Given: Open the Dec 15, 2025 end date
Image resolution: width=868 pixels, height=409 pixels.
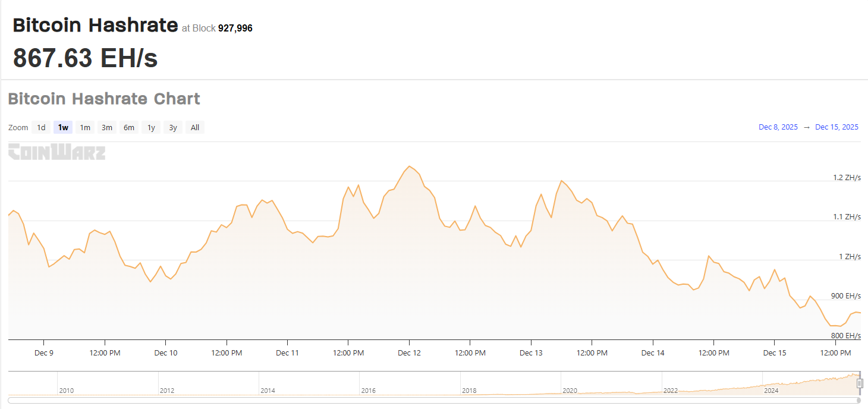Looking at the screenshot, I should [836, 127].
